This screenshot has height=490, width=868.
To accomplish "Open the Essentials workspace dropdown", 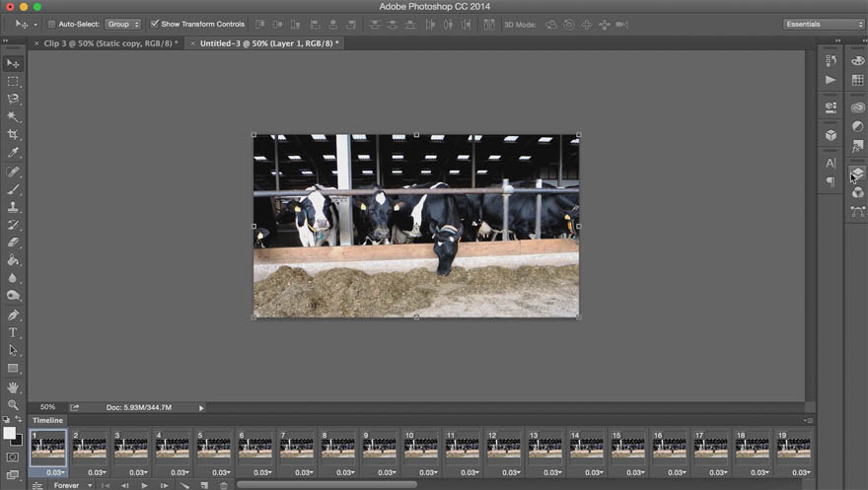I will pyautogui.click(x=824, y=24).
